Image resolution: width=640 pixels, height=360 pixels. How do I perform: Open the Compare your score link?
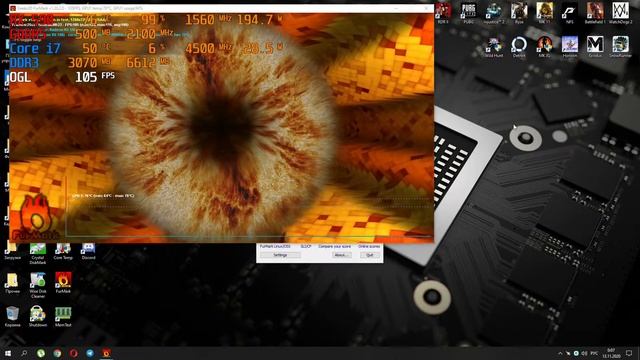coord(334,247)
